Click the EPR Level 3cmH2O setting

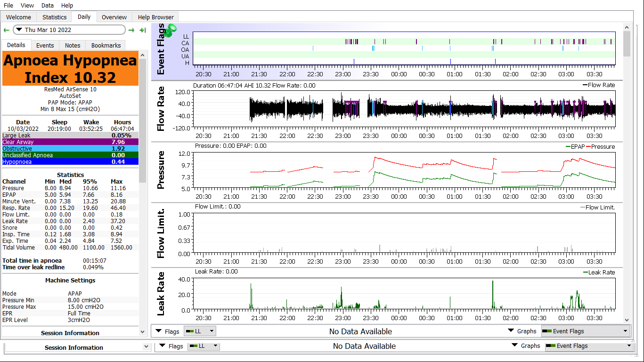coord(71,320)
